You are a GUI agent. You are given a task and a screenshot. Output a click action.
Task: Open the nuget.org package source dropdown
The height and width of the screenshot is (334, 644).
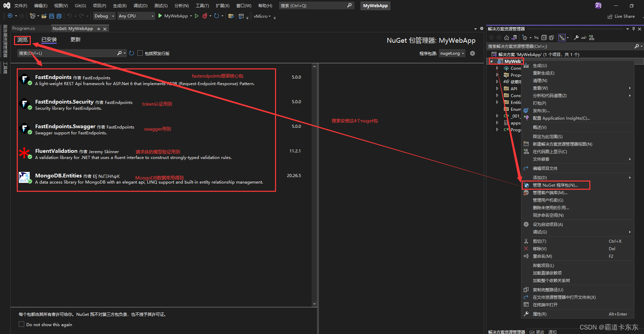452,53
